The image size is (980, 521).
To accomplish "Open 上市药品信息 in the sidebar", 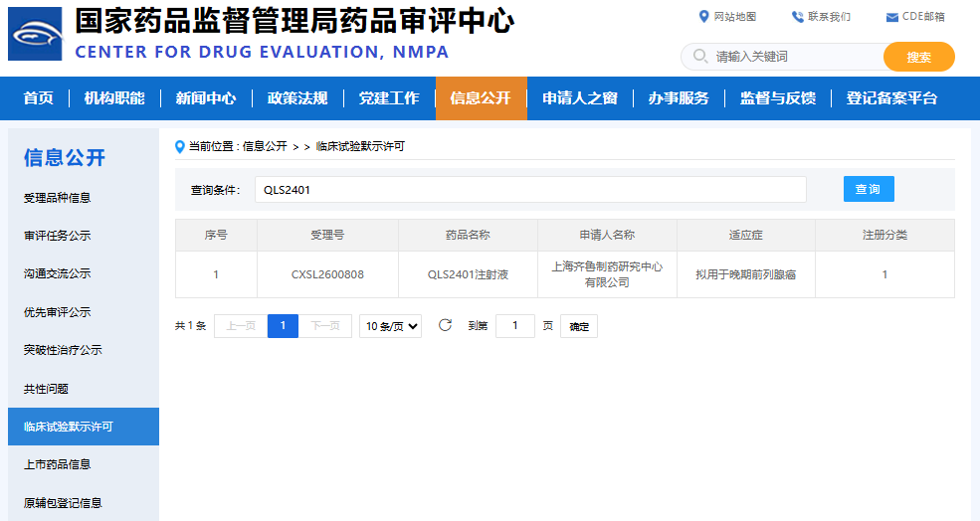I will coord(58,464).
